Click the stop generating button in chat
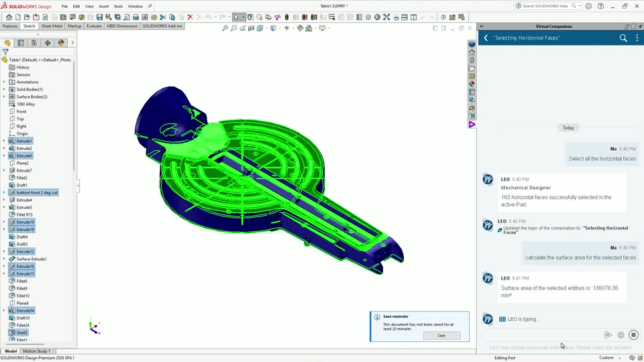644x362 pixels. (633, 335)
